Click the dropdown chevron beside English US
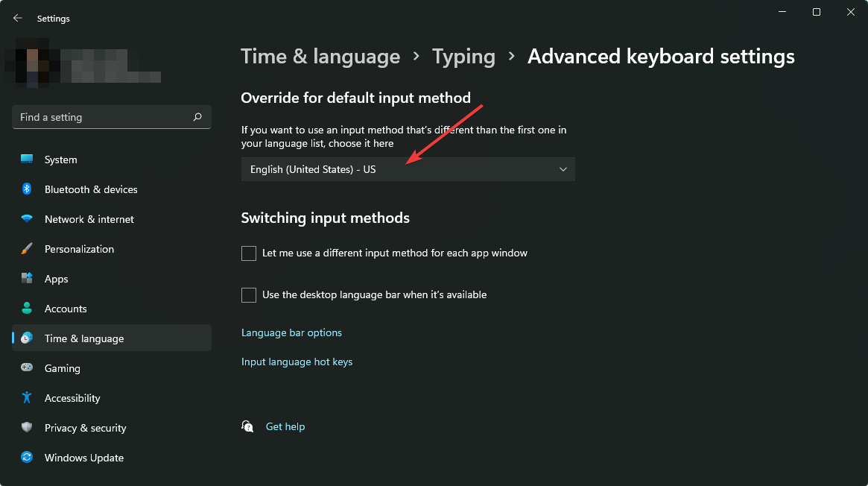Viewport: 868px width, 486px height. pos(563,169)
